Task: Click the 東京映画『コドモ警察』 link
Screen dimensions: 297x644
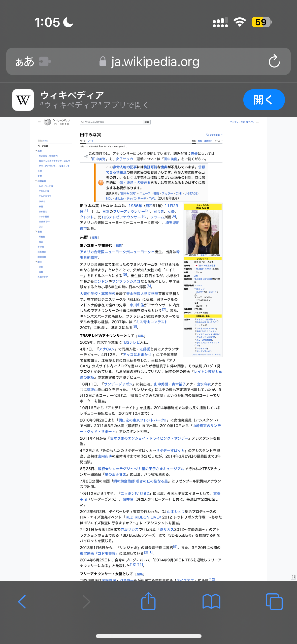Action: (x=98, y=554)
